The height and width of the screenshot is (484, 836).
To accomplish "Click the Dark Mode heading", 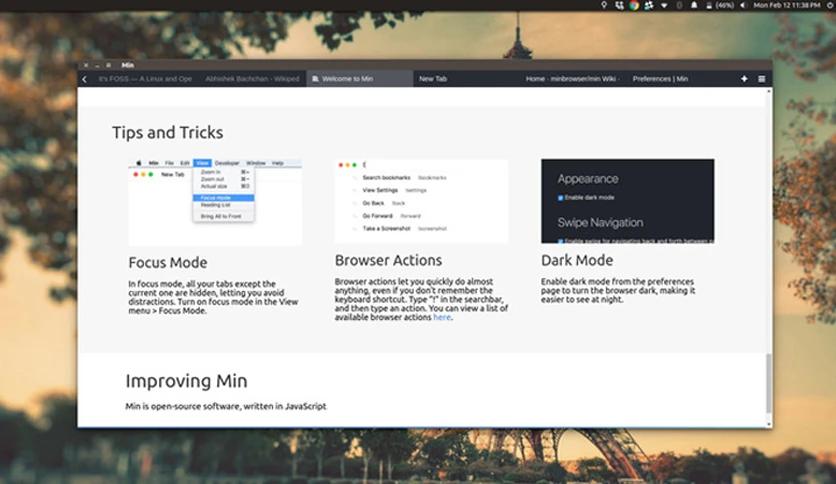I will pos(577,261).
